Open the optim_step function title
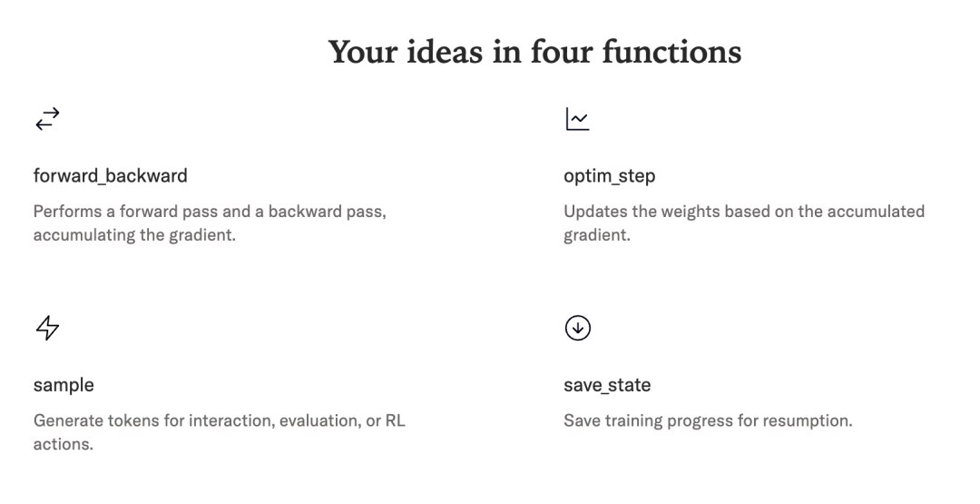This screenshot has width=980, height=504. [x=609, y=176]
